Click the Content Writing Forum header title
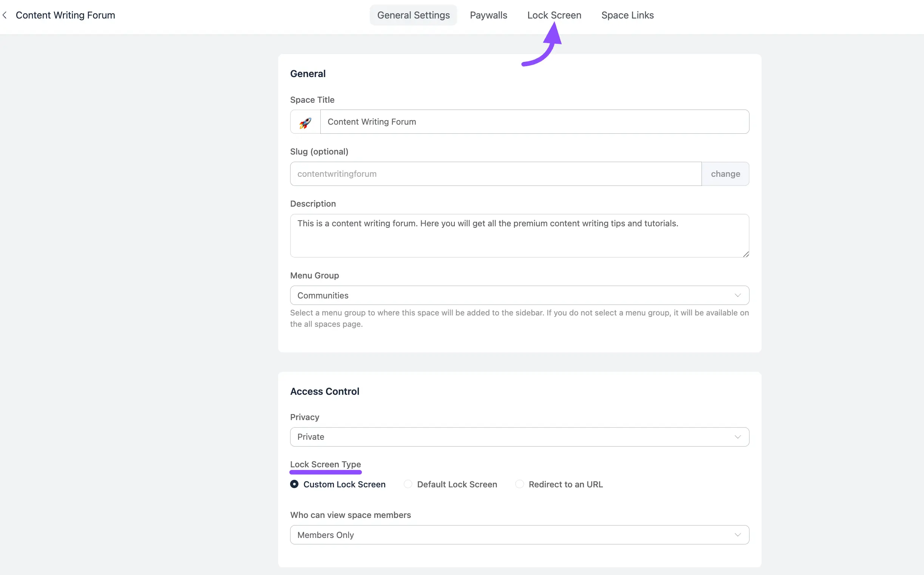924x575 pixels. [x=65, y=15]
